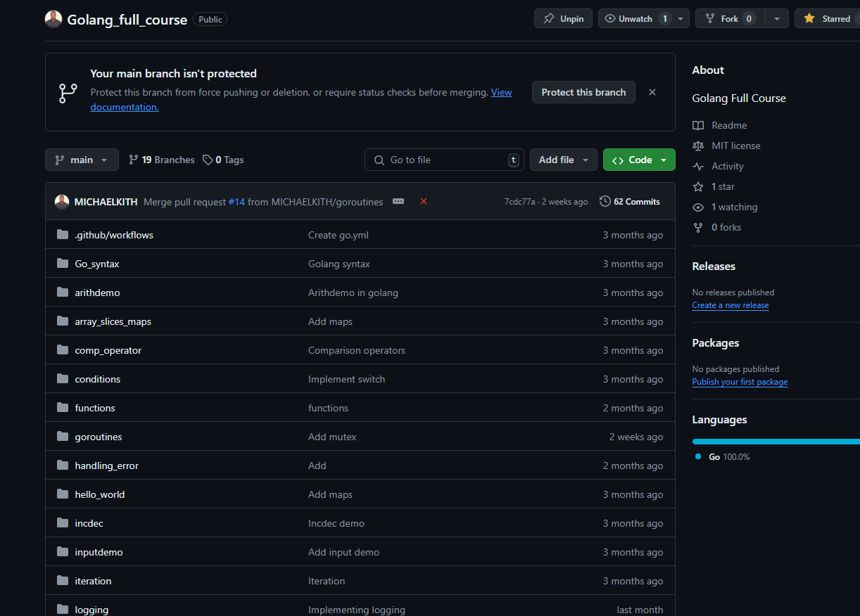Screen dimensions: 860x616
Task: Click the Go language progress bar
Action: (x=776, y=442)
